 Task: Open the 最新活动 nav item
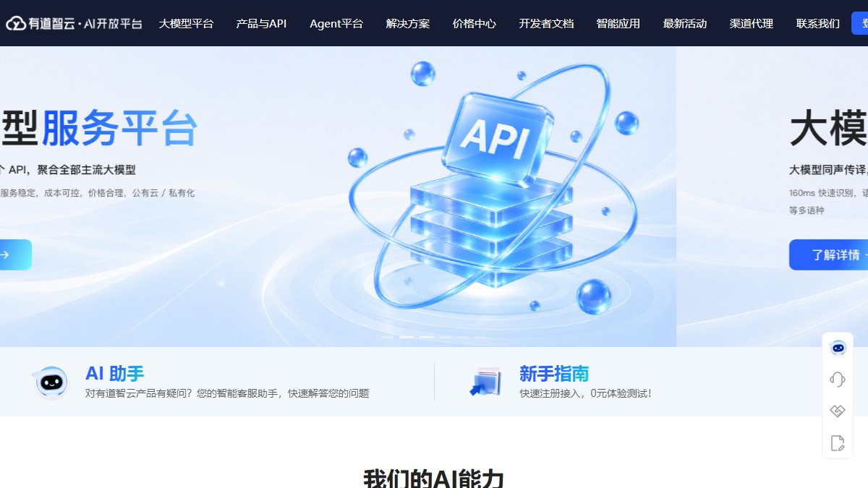685,23
